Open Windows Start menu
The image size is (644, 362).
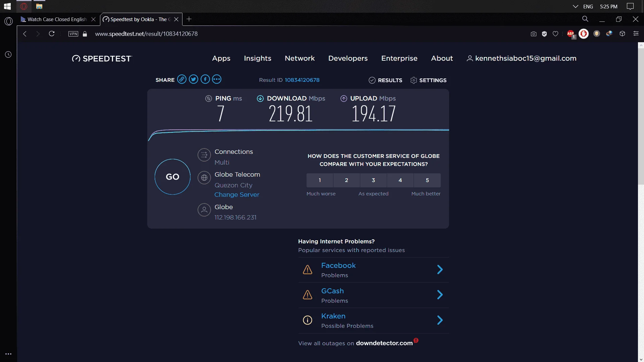click(x=7, y=6)
